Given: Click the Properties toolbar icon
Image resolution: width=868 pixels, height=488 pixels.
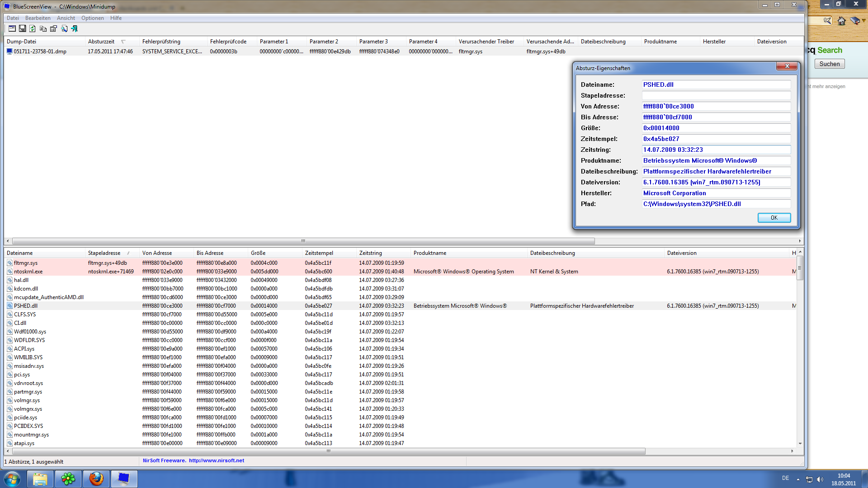Looking at the screenshot, I should tap(53, 28).
